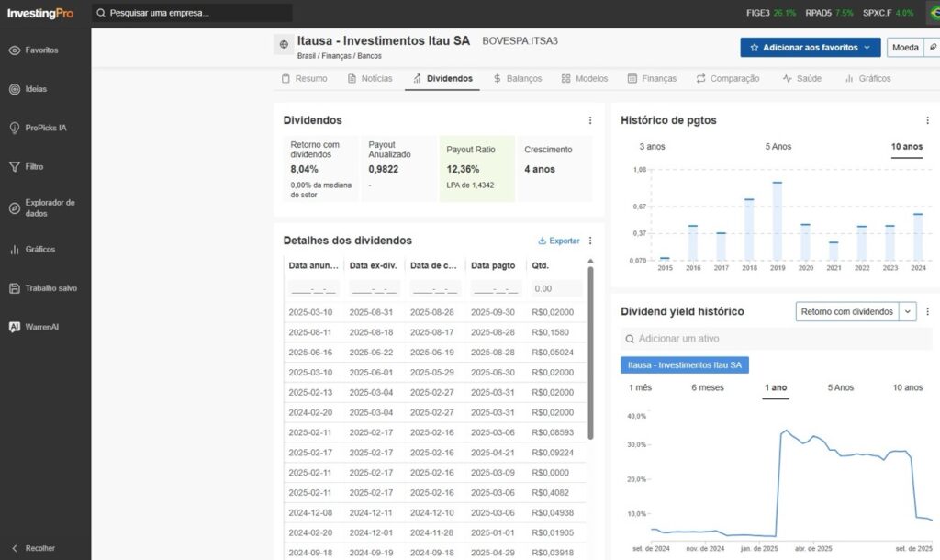Click Adicionar um ativo input field
Screen dimensions: 940x560
(776, 339)
